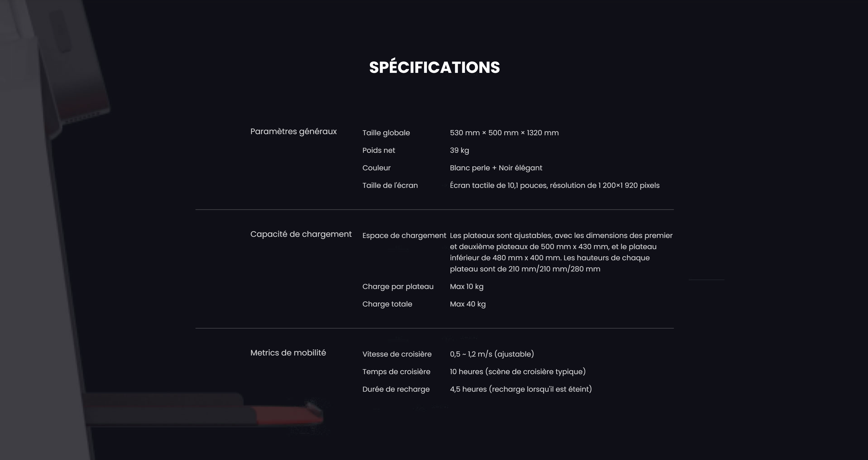Click the Vitesse de croisière label

pyautogui.click(x=397, y=354)
